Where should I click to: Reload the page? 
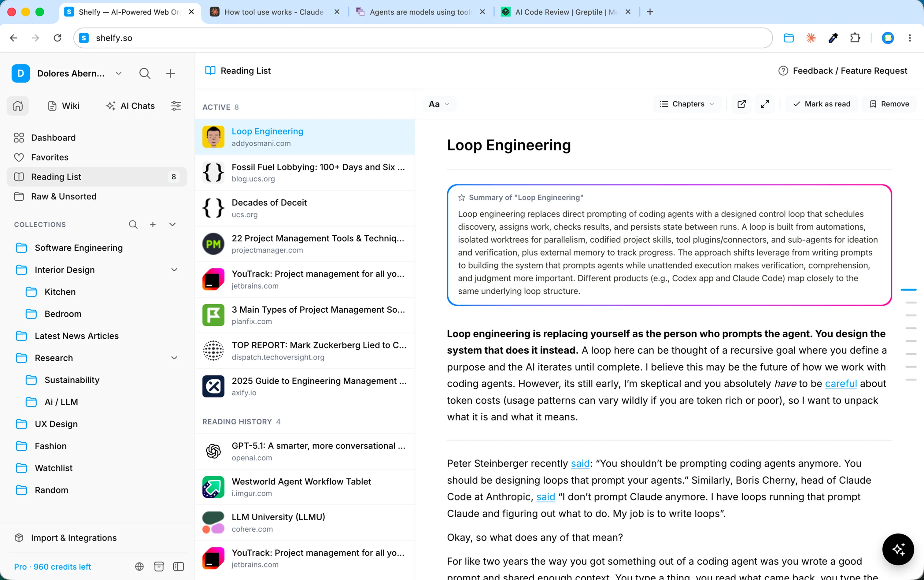click(x=57, y=38)
